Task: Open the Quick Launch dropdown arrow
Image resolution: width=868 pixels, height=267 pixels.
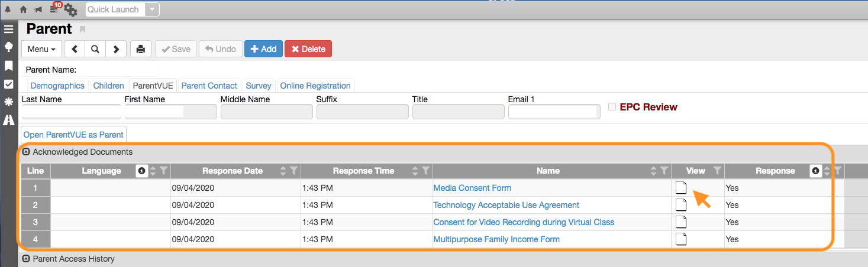Action: point(152,9)
